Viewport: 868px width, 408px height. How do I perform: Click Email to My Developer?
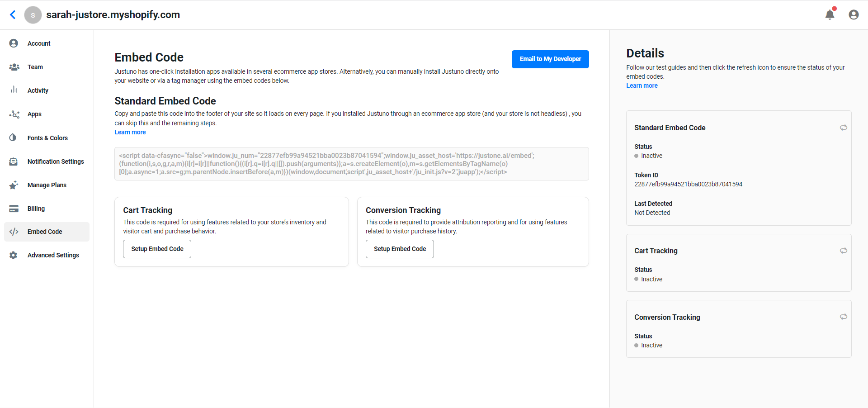click(x=550, y=59)
